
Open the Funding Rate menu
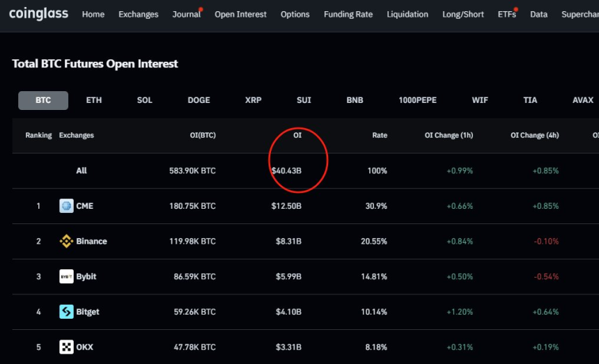348,15
